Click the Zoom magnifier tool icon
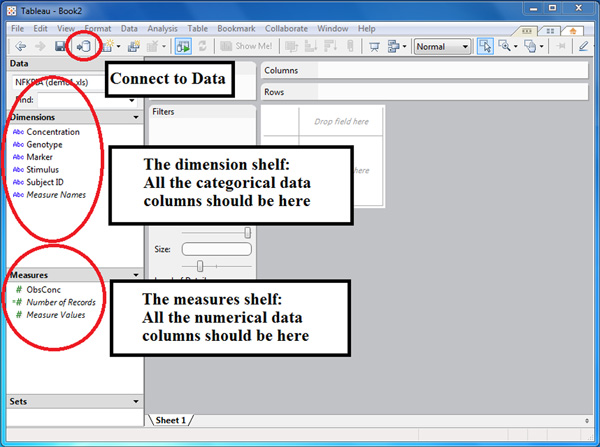Screen dimensions: 600x447 505,46
